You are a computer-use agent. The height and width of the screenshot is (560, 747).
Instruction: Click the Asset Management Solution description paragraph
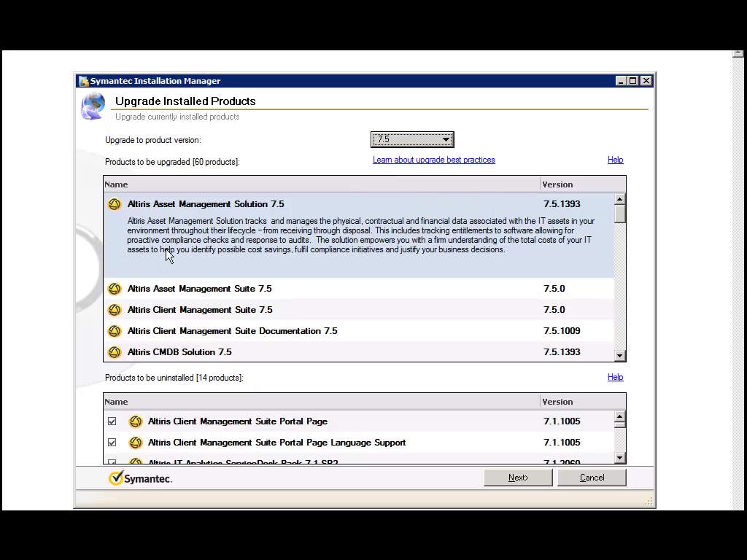[x=360, y=236]
